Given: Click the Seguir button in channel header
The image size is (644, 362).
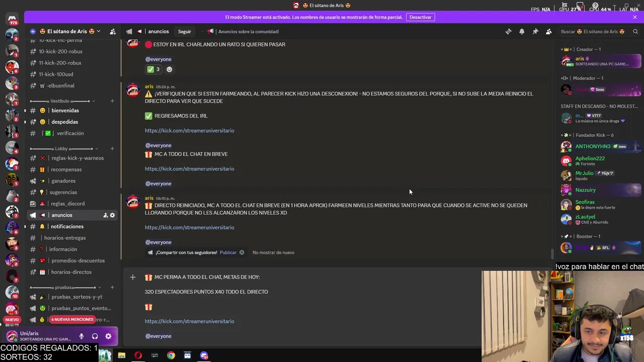Looking at the screenshot, I should pyautogui.click(x=185, y=31).
